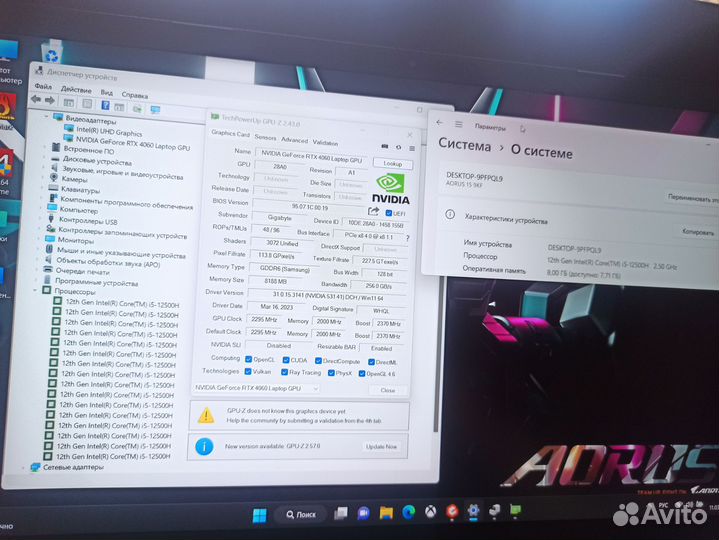Expand the Дисковые устройства node
This screenshot has width=719, height=540.
[45, 159]
